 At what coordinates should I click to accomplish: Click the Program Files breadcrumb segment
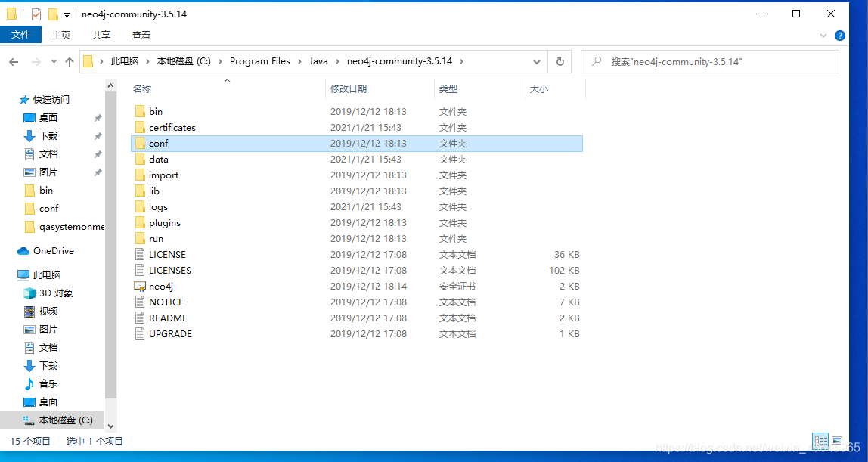point(259,60)
